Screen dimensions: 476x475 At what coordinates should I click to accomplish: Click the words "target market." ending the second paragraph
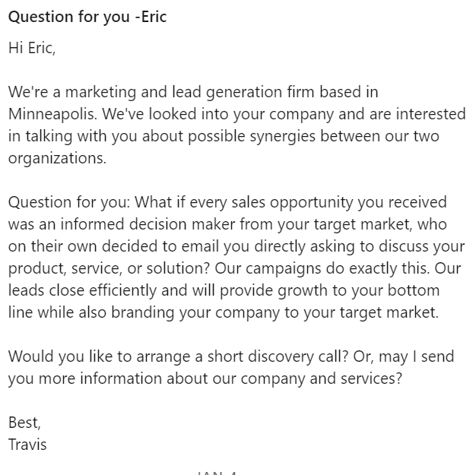pyautogui.click(x=389, y=312)
